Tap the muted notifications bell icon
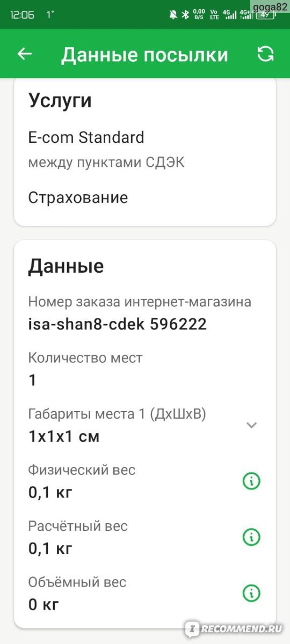This screenshot has width=290, height=644. (173, 15)
